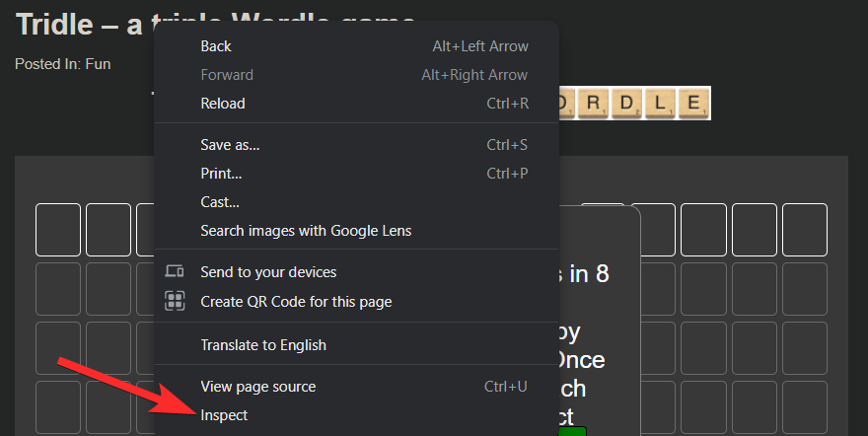
Task: Select the rightmost cell in the top grid row
Action: point(804,230)
